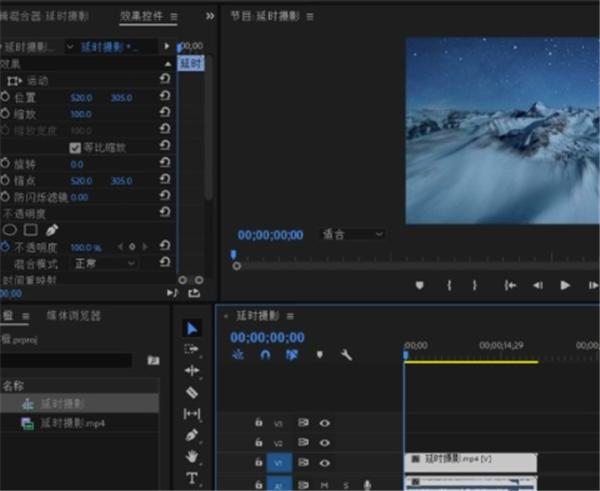Show overflow panels double chevron
The image size is (600, 491).
click(210, 16)
